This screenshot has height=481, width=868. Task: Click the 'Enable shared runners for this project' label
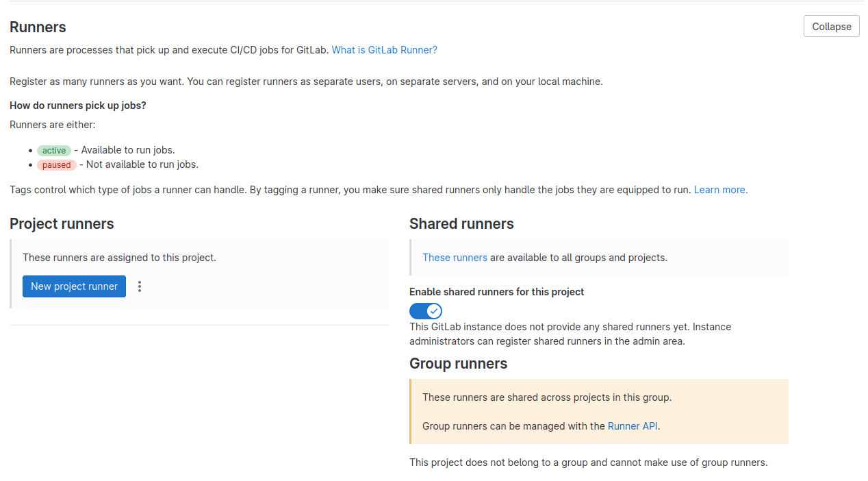[496, 292]
